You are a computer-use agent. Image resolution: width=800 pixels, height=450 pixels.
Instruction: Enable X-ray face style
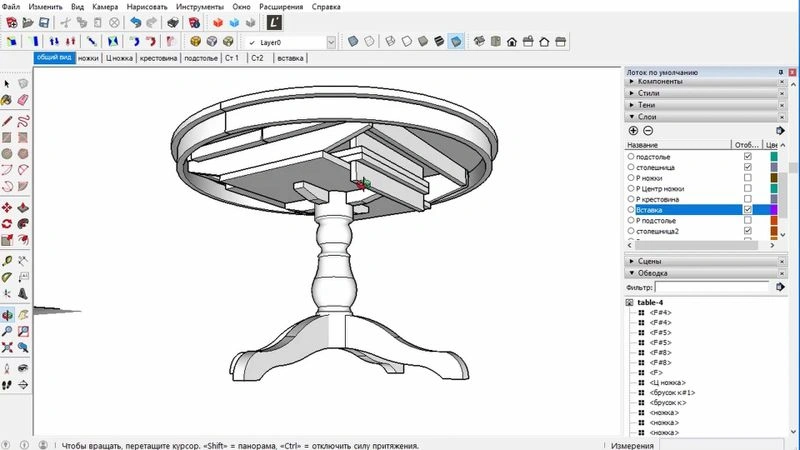353,41
